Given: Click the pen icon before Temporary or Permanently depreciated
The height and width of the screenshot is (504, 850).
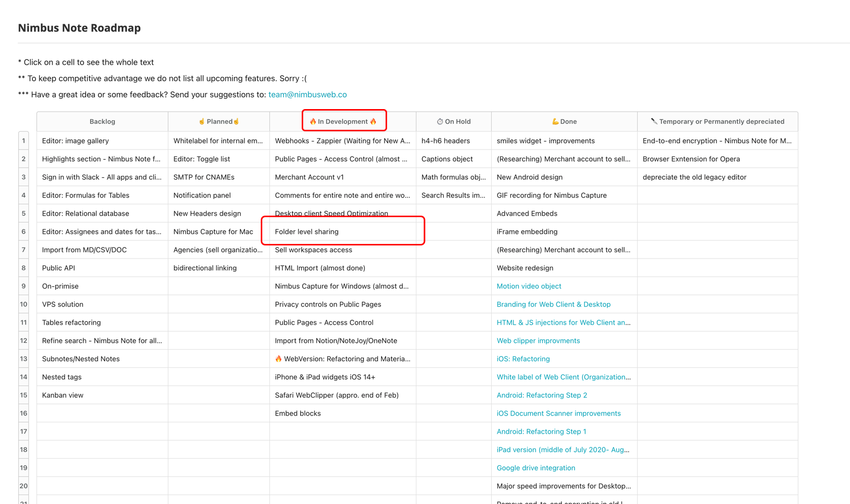Looking at the screenshot, I should tap(654, 121).
